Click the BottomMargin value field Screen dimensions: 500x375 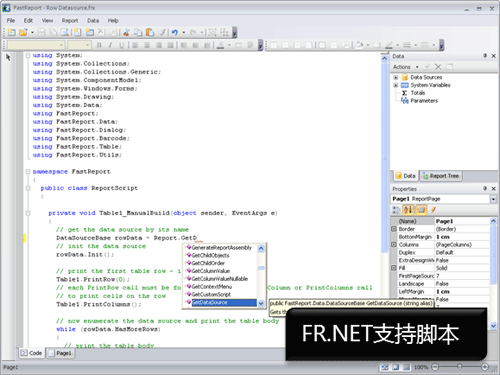tap(462, 237)
